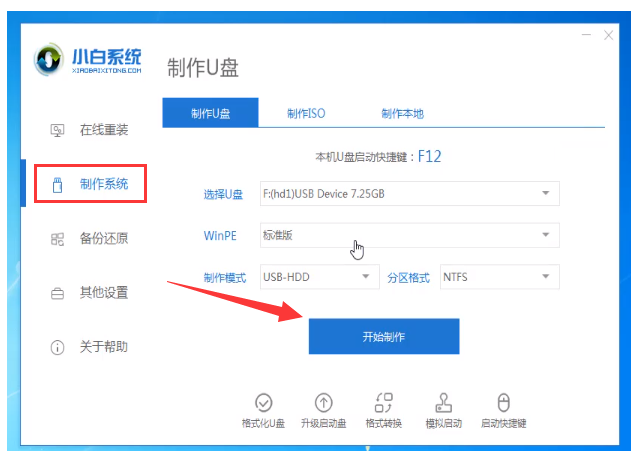The width and height of the screenshot is (643, 461).
Task: Switch to the 制作本地 tab
Action: pyautogui.click(x=401, y=113)
